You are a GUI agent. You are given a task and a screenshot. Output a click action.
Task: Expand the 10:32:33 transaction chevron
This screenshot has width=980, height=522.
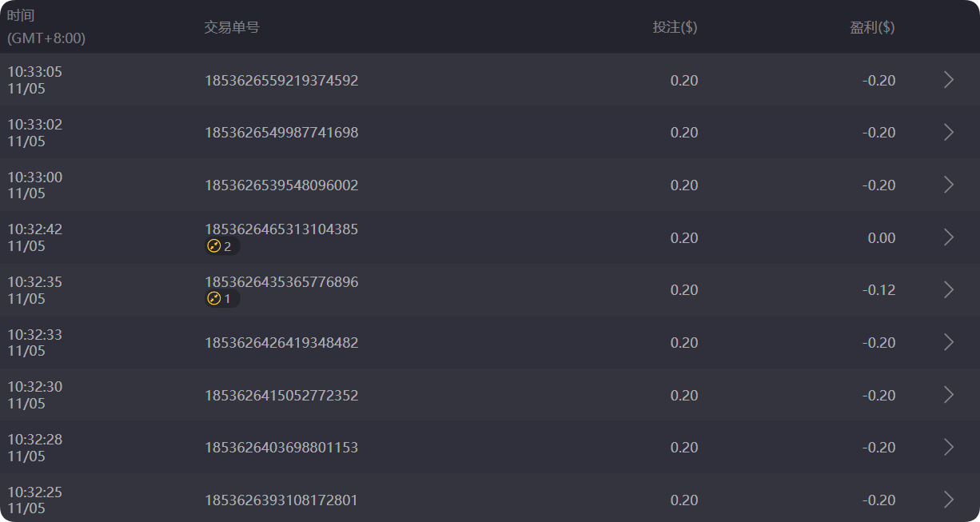pos(949,342)
